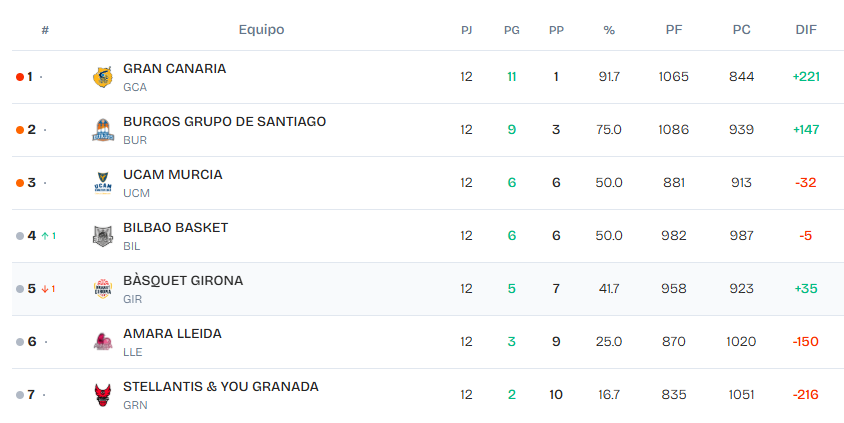Sort standings by the PG column header

(x=511, y=30)
